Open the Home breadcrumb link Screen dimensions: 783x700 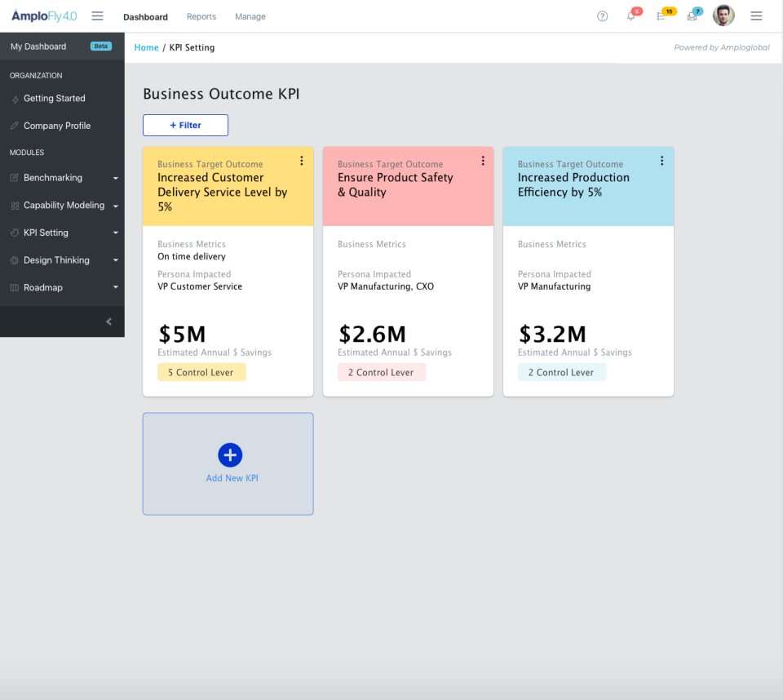146,47
